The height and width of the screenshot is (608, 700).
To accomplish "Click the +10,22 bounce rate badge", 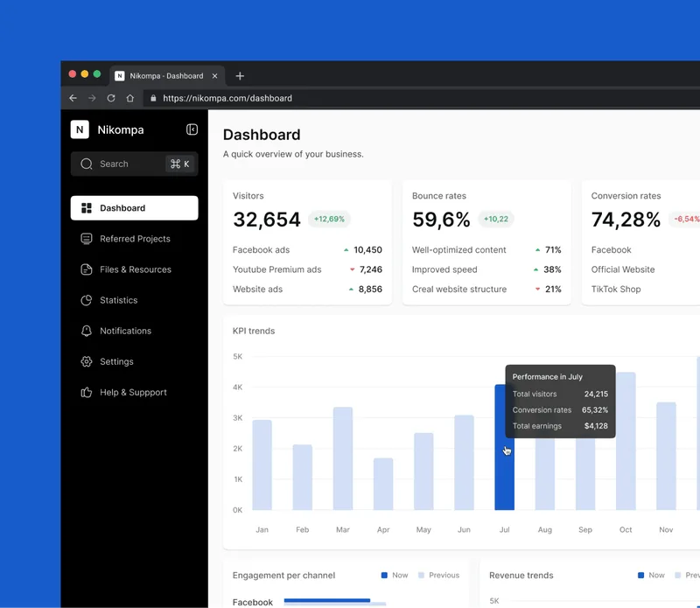I will (496, 220).
